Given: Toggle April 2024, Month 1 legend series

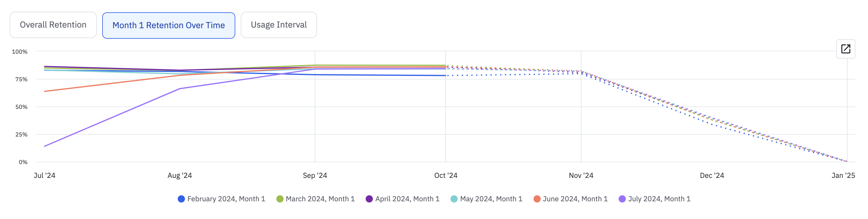Looking at the screenshot, I should click(403, 199).
